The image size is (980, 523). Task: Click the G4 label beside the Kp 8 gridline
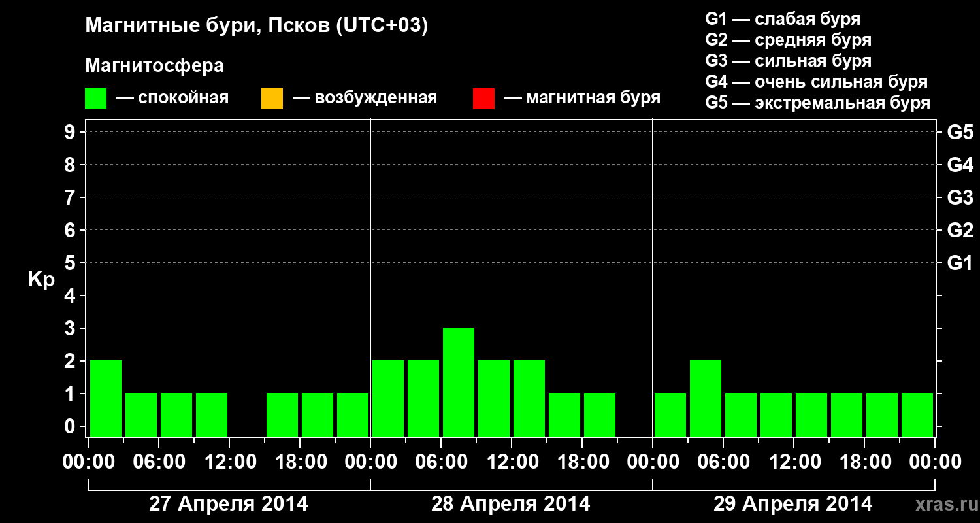[960, 165]
